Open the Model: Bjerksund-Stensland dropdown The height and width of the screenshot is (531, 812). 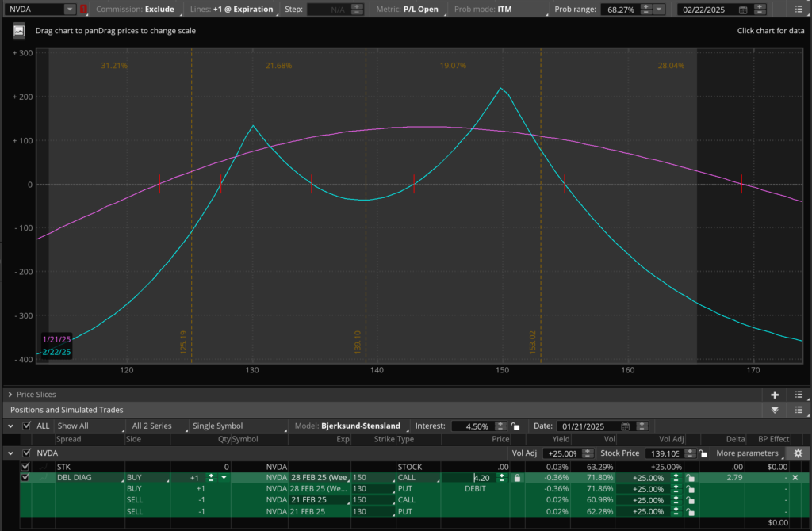(350, 426)
